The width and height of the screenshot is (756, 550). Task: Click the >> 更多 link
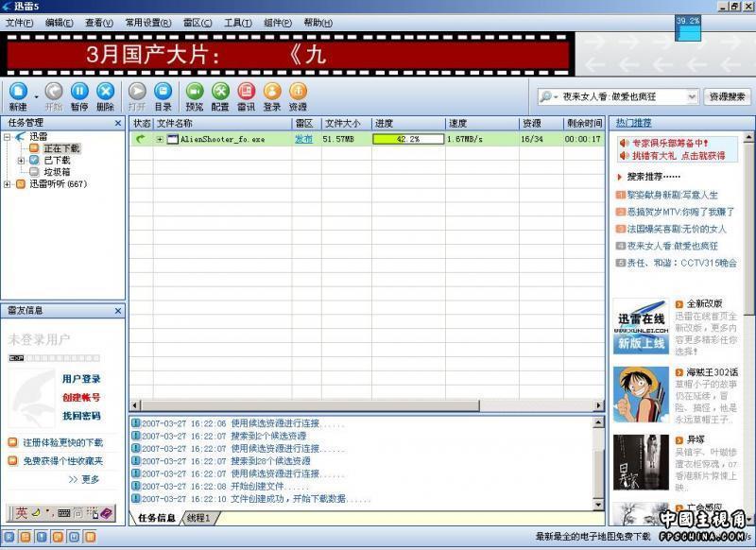point(84,480)
